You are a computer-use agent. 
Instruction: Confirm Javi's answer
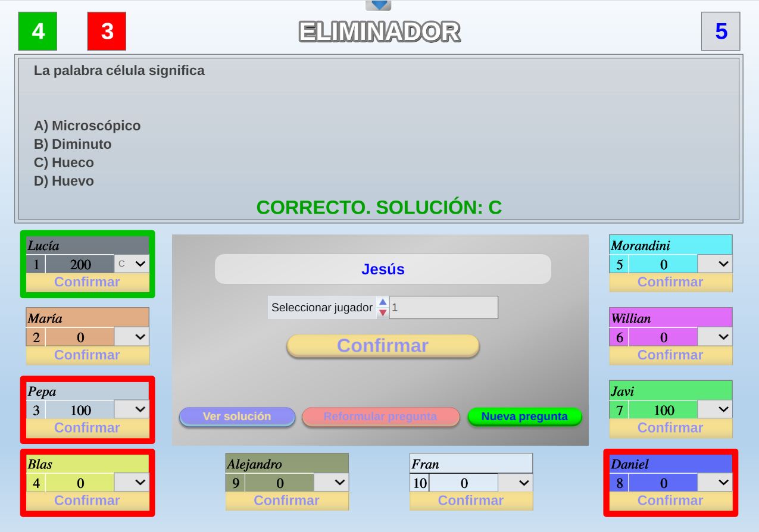point(670,428)
